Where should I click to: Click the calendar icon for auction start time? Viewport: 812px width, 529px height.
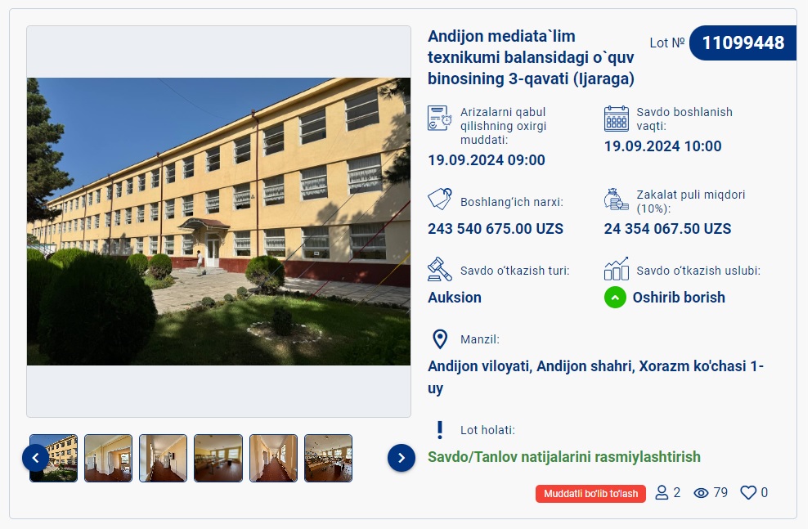[x=617, y=119]
